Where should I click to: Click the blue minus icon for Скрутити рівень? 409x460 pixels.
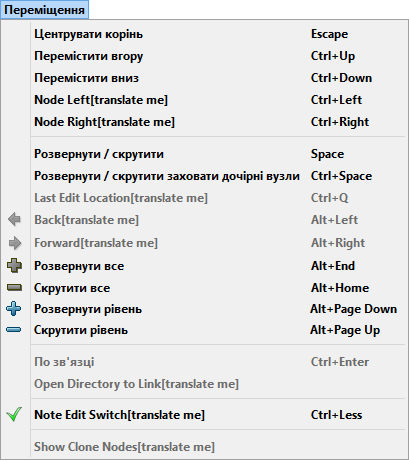[x=14, y=330]
